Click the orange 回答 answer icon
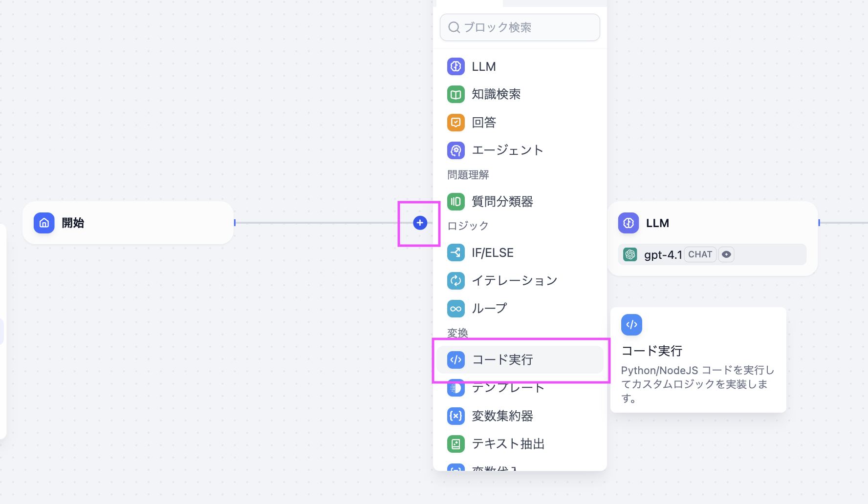 click(456, 122)
